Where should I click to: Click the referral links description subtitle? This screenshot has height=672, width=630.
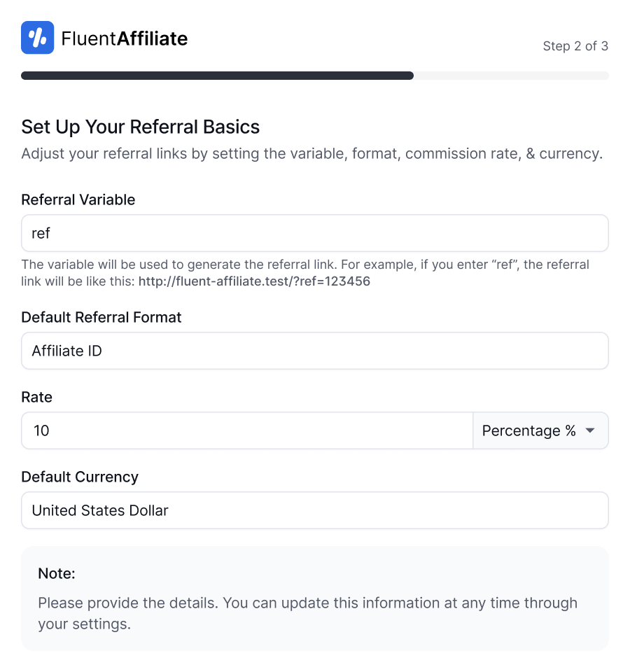pos(311,154)
